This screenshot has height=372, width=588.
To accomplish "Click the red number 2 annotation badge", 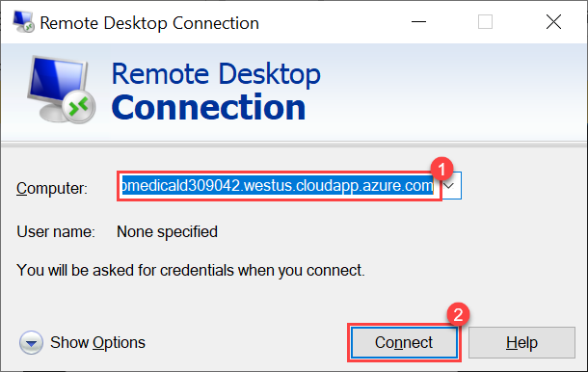I will [x=458, y=314].
